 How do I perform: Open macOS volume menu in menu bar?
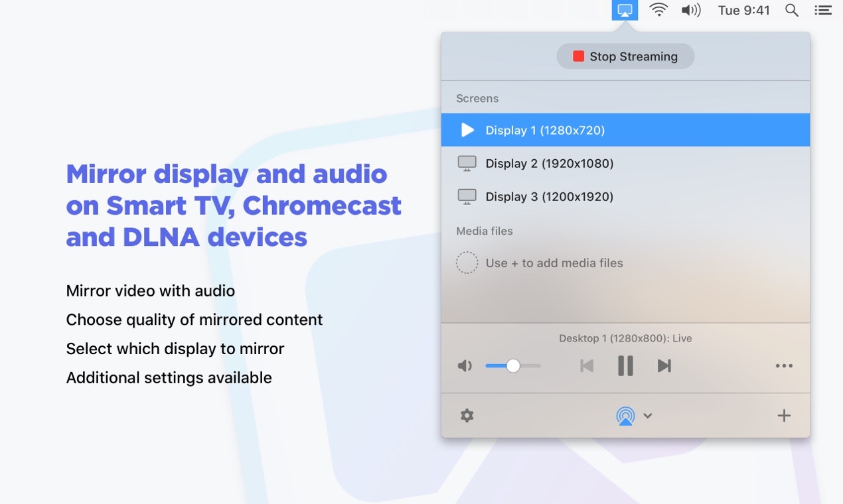pyautogui.click(x=691, y=10)
